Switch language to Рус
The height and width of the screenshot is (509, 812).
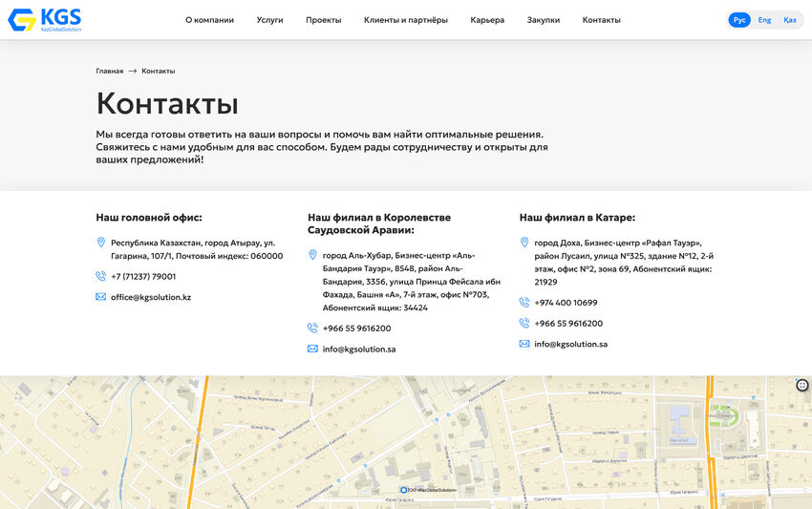[x=739, y=20]
